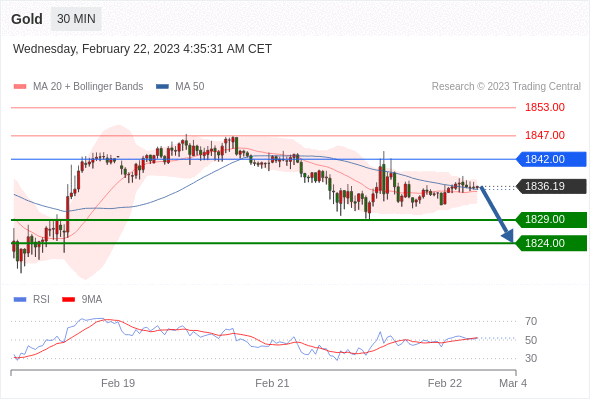Click the Gold chart title
The height and width of the screenshot is (400, 590).
click(x=27, y=19)
